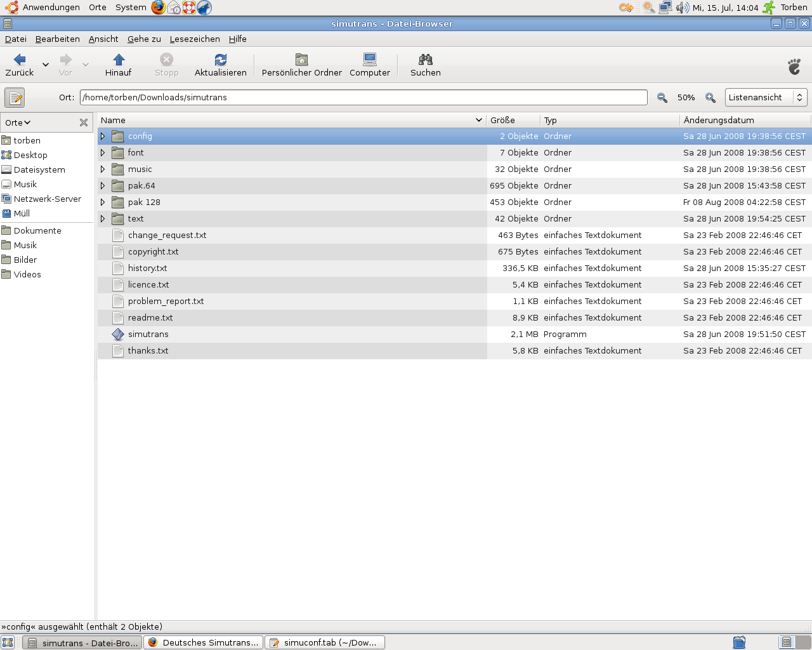
Task: Click the Zurück back arrow icon
Action: click(20, 60)
